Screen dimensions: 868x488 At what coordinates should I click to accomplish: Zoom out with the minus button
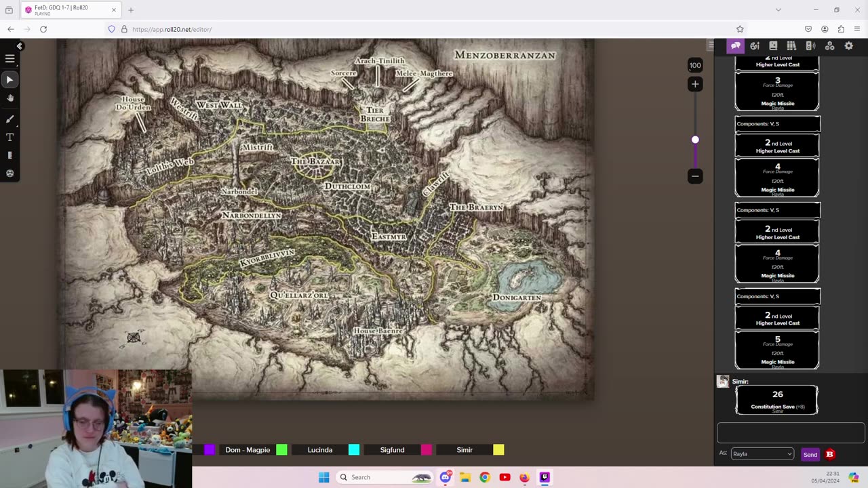[695, 176]
